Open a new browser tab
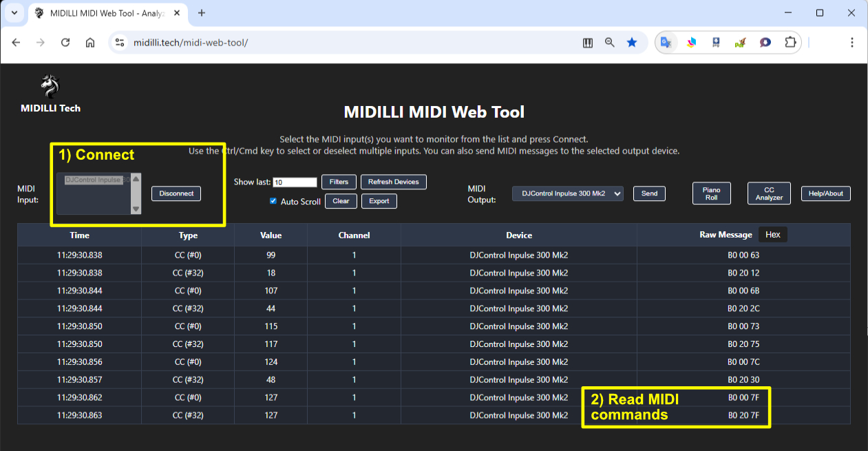 point(202,13)
